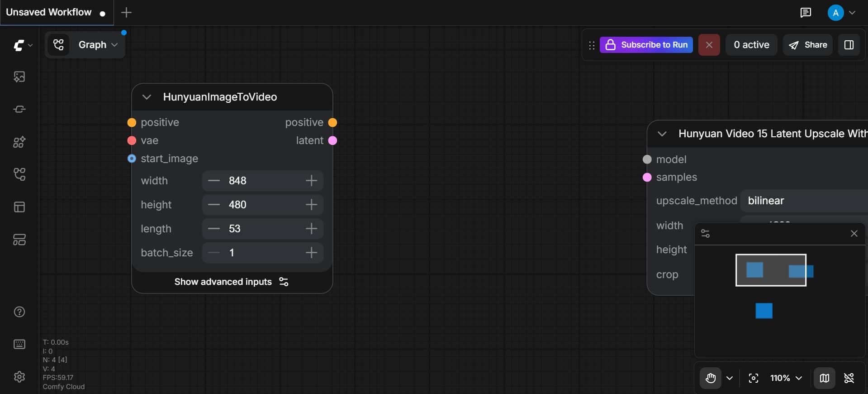Open the Graph mode dropdown
This screenshot has width=868, height=394.
click(98, 45)
